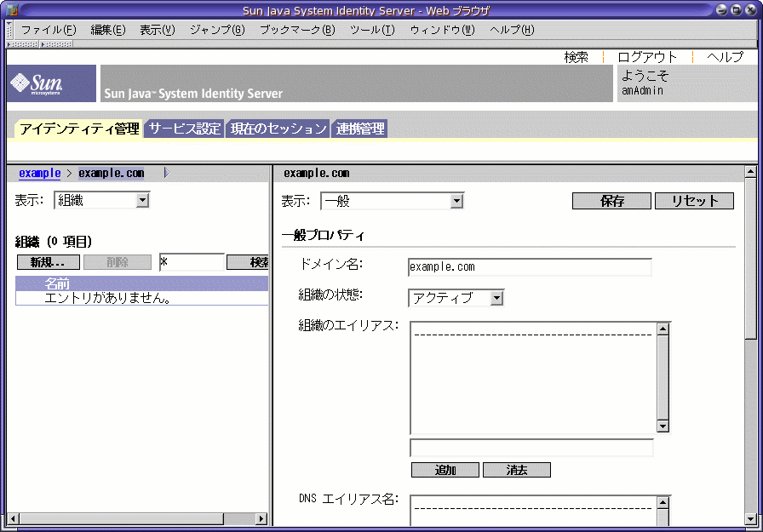The width and height of the screenshot is (763, 532).
Task: Click the 検索 button in the organization list
Action: click(248, 262)
